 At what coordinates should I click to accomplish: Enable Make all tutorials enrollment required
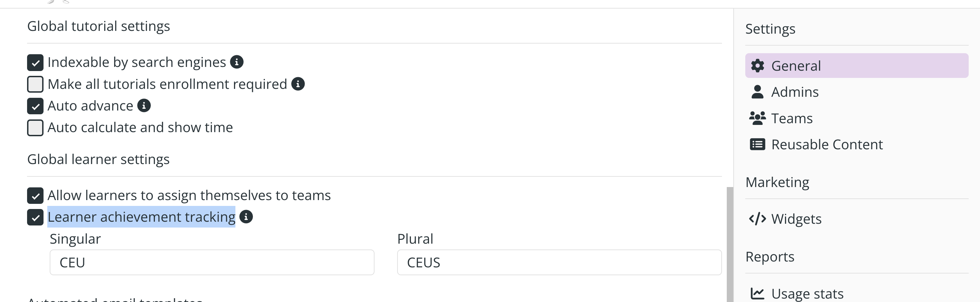tap(35, 84)
